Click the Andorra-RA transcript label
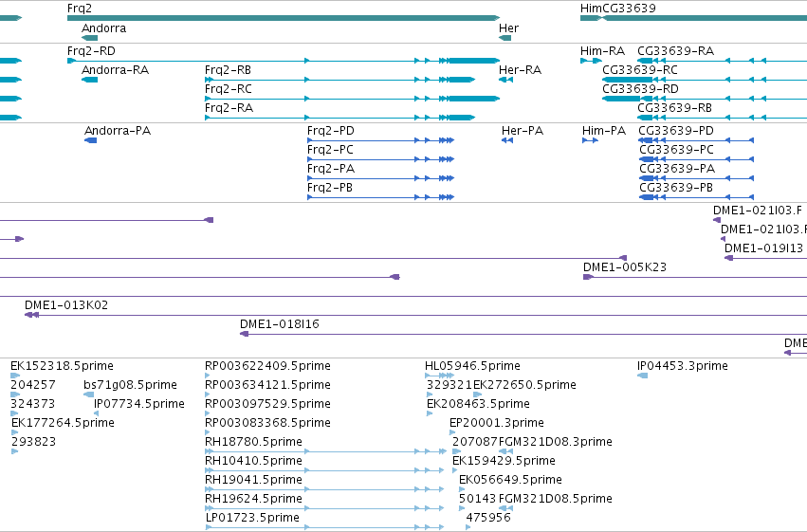 click(x=116, y=70)
